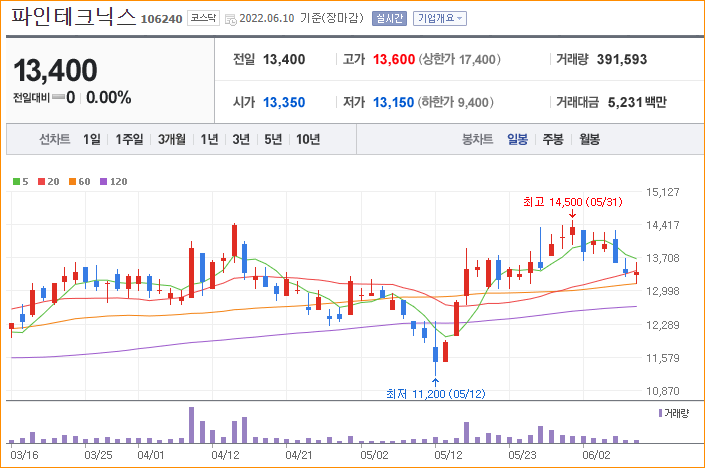Click the 봉차트 label
Screen dimensions: 705x468
(477, 139)
